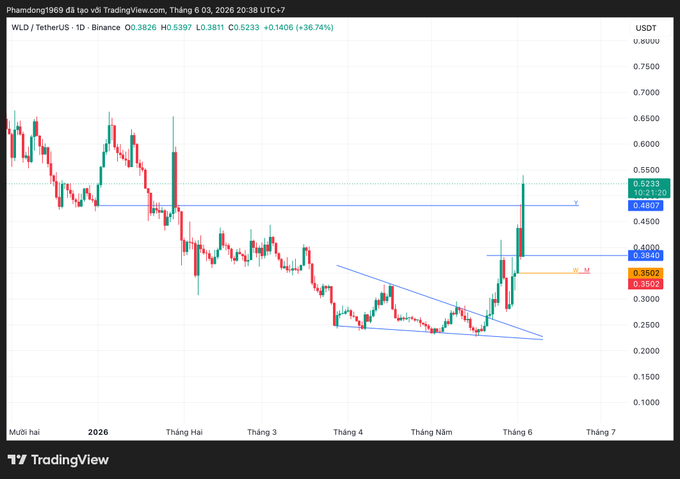
Task: Click the Tháng 4 time axis label
Action: click(x=348, y=432)
